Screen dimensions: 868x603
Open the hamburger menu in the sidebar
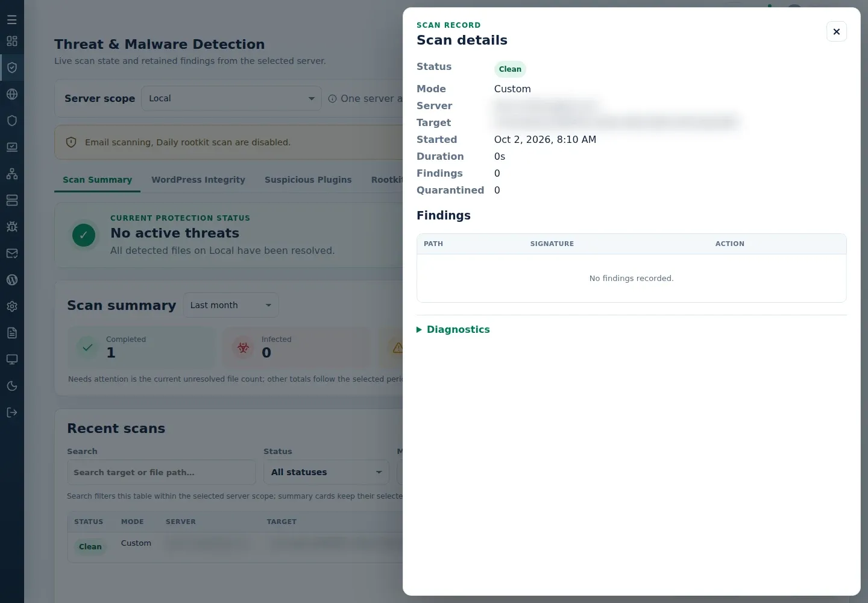click(12, 20)
